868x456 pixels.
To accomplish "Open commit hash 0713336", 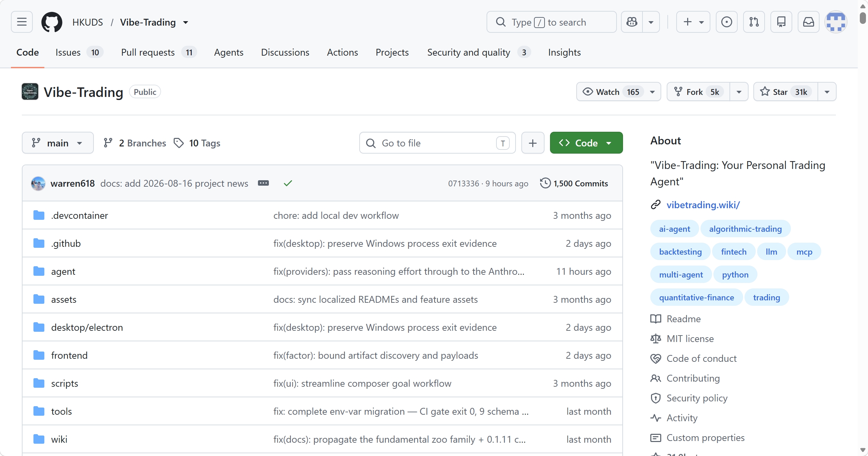I will (x=463, y=184).
